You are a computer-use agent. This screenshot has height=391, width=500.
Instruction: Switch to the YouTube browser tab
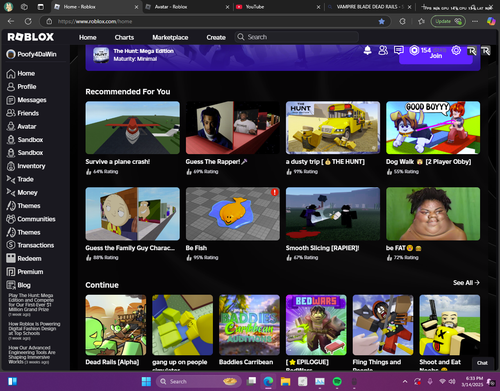coord(278,7)
